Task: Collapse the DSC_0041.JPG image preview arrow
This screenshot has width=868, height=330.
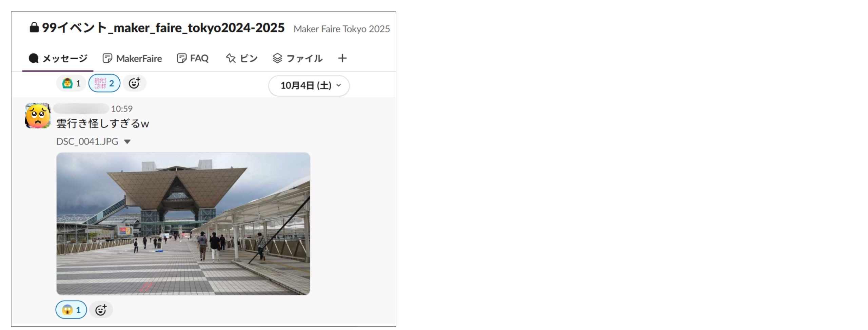Action: (x=127, y=142)
